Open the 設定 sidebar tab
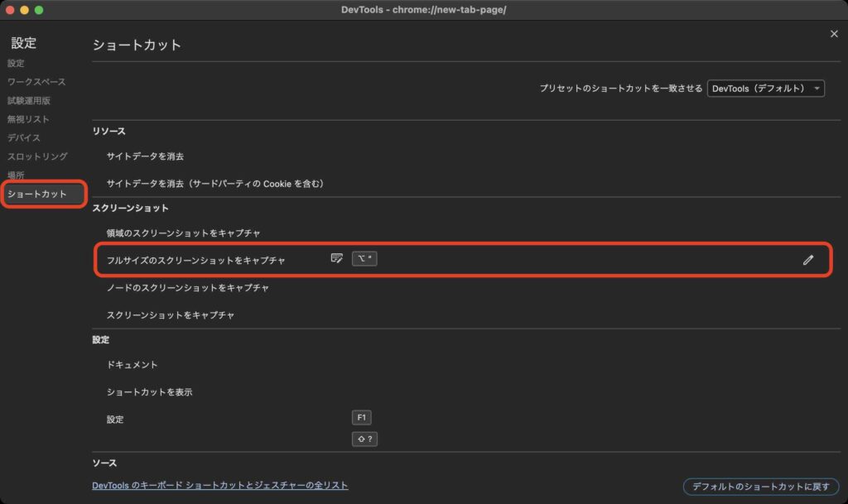The height and width of the screenshot is (504, 848). pyautogui.click(x=16, y=64)
